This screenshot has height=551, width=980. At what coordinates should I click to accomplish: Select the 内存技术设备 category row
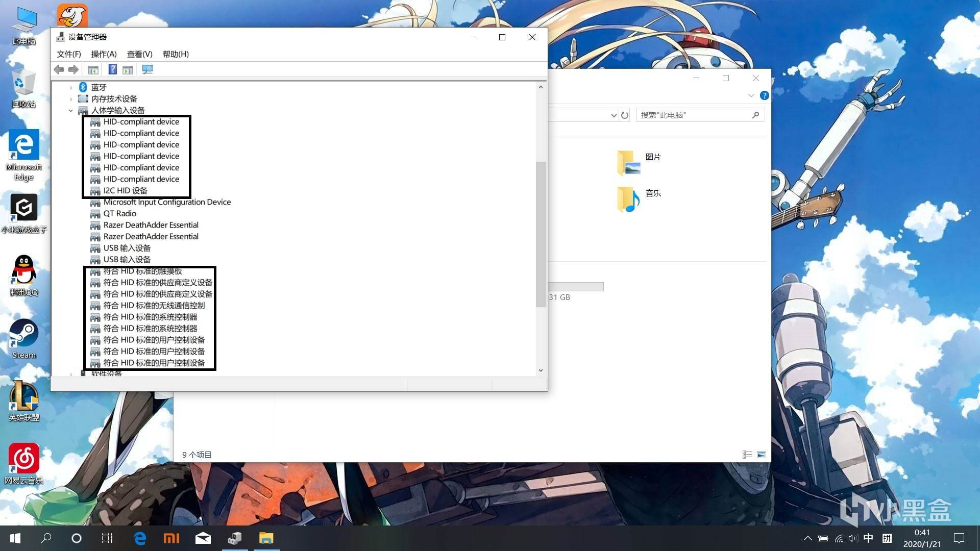(x=114, y=99)
